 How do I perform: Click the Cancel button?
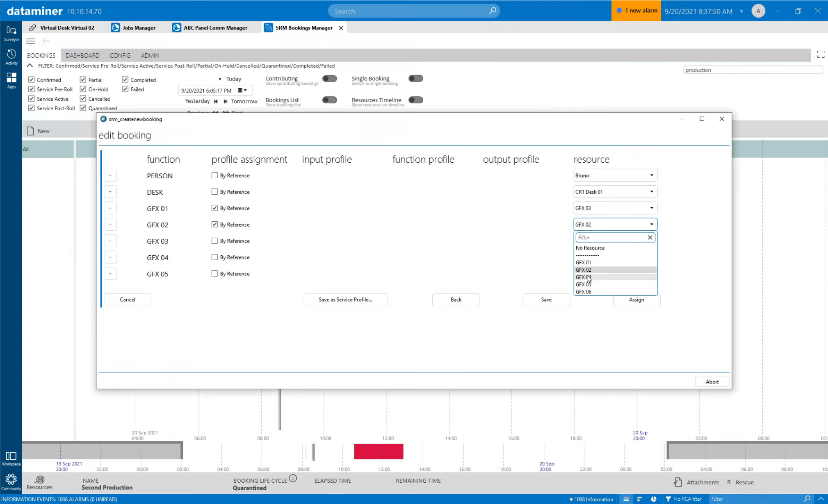click(x=128, y=300)
